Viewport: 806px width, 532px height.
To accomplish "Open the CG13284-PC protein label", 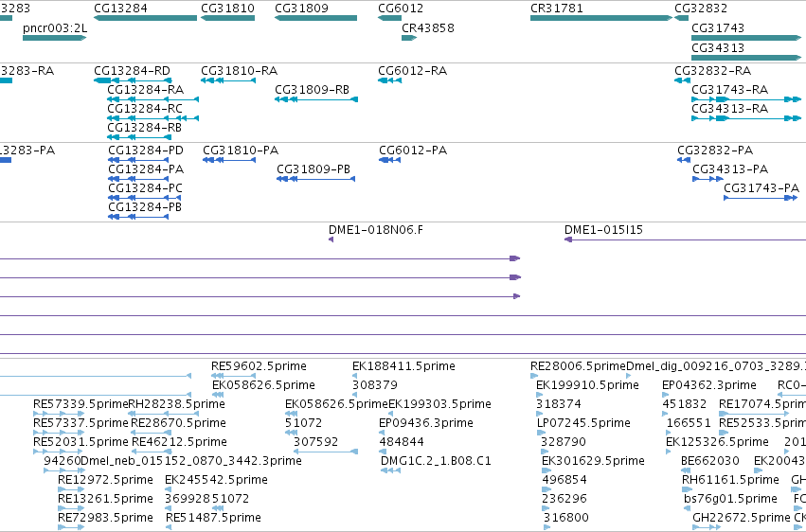I will click(146, 188).
